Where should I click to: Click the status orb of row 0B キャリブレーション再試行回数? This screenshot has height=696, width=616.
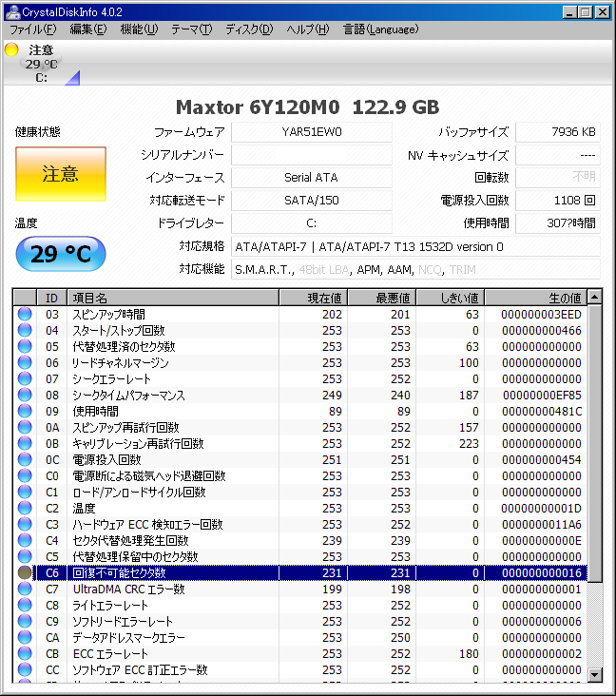25,443
